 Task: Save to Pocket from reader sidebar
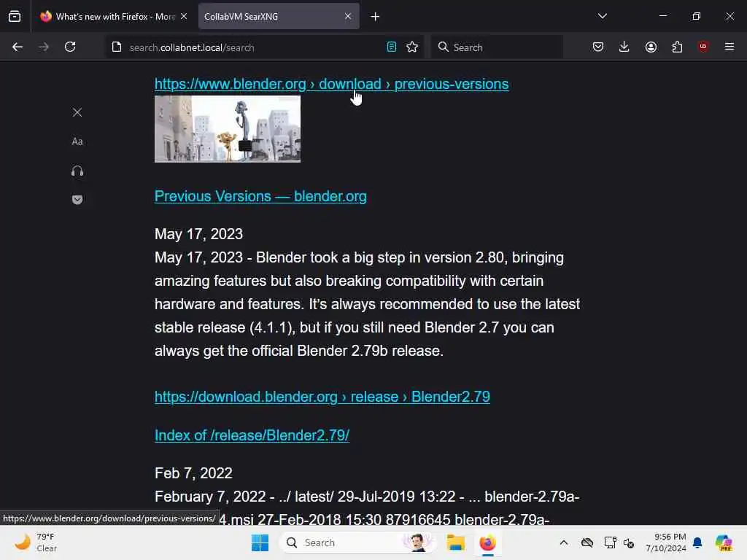tap(77, 200)
